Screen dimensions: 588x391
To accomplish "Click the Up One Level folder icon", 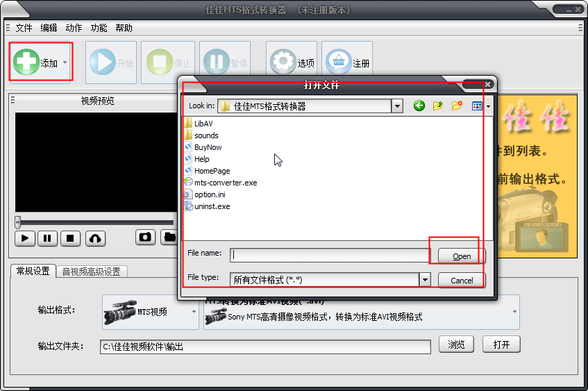I will tap(437, 106).
